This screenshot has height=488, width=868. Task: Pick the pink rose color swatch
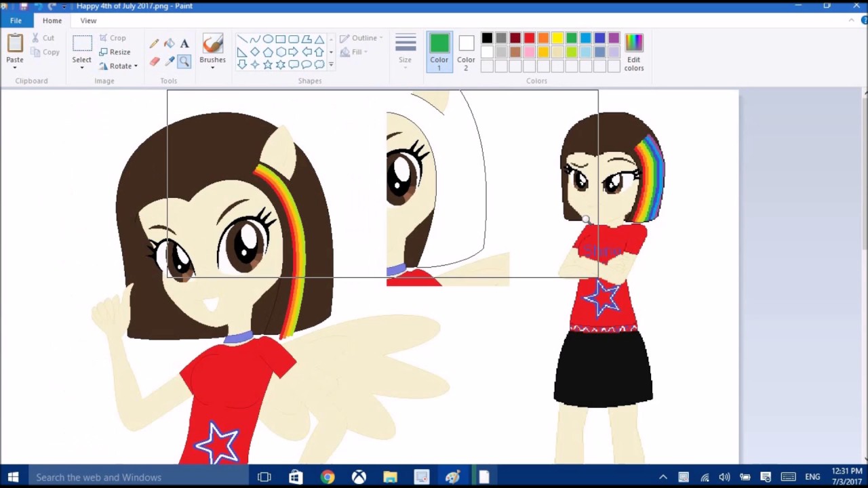point(529,52)
